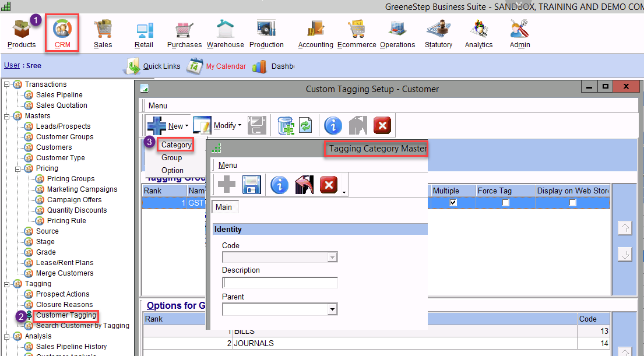Viewport: 644px width, 356px height.
Task: Click the save icon in Tagging Category Master
Action: pos(252,185)
